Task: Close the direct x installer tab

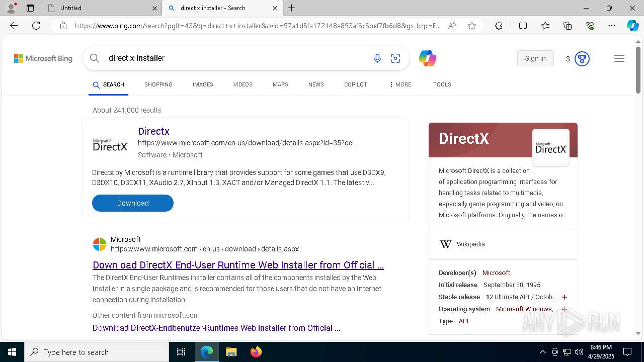Action: (275, 8)
